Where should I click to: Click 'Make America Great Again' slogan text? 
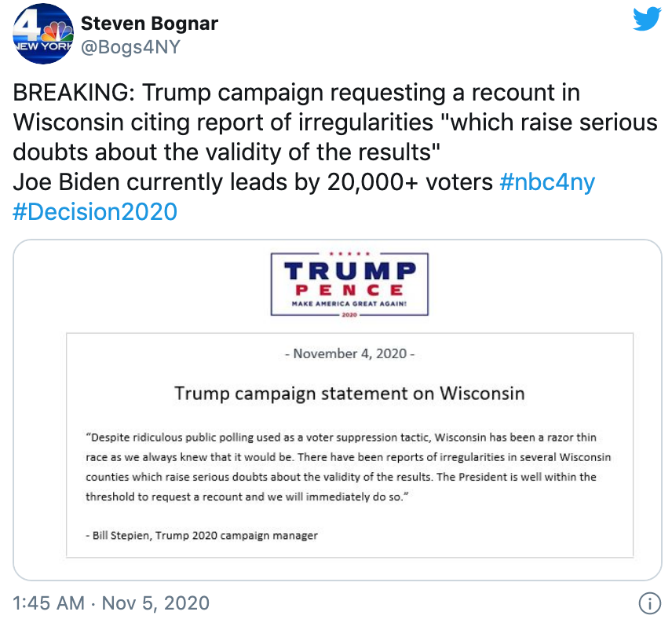click(x=349, y=304)
